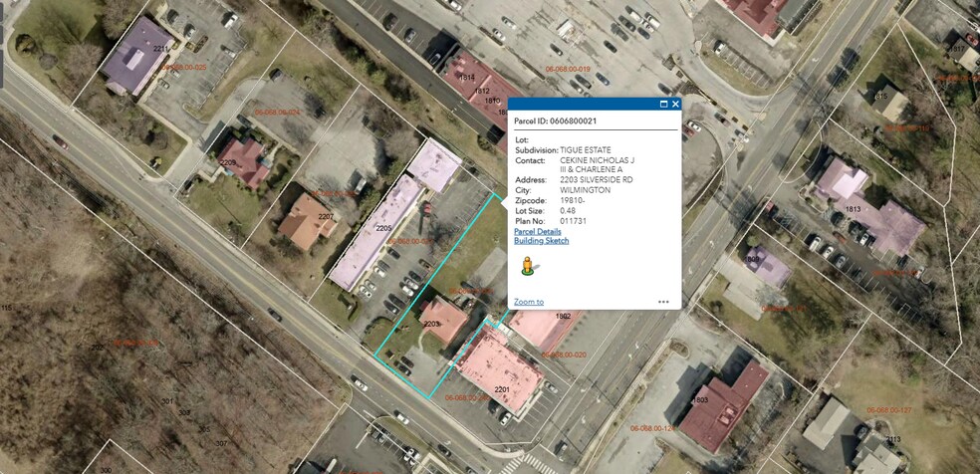Screen dimensions: 980x474
Task: Open the Parcel Details link
Action: click(538, 232)
